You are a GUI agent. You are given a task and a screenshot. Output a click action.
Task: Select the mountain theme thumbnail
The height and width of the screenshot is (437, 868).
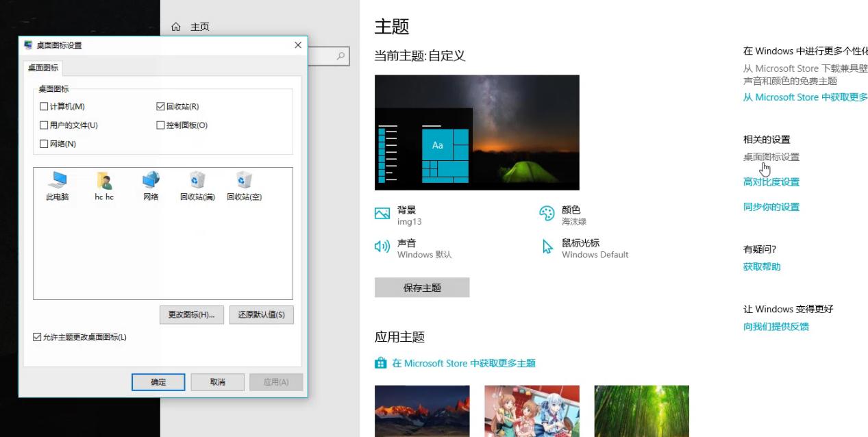(x=422, y=411)
